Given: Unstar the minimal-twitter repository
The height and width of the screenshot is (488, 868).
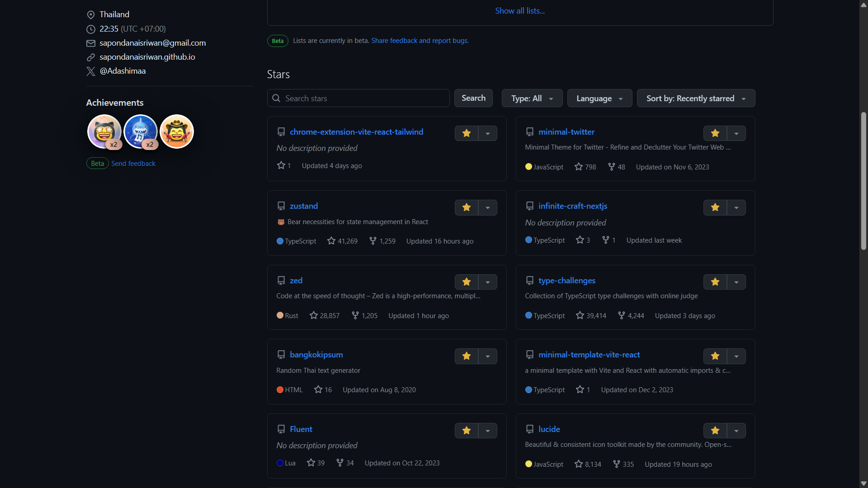Looking at the screenshot, I should (x=715, y=133).
